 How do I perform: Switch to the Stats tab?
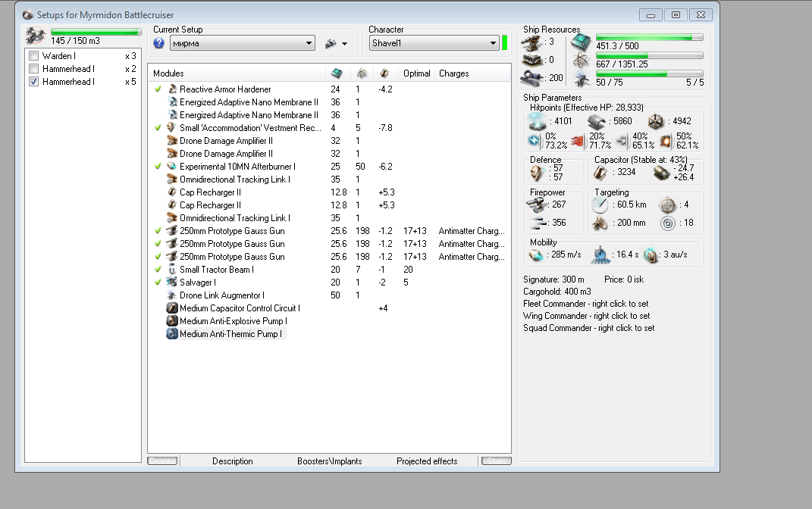pyautogui.click(x=497, y=461)
